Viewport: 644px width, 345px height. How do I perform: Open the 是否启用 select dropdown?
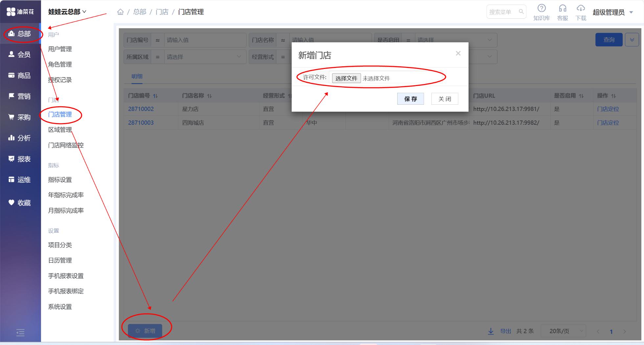pos(456,40)
